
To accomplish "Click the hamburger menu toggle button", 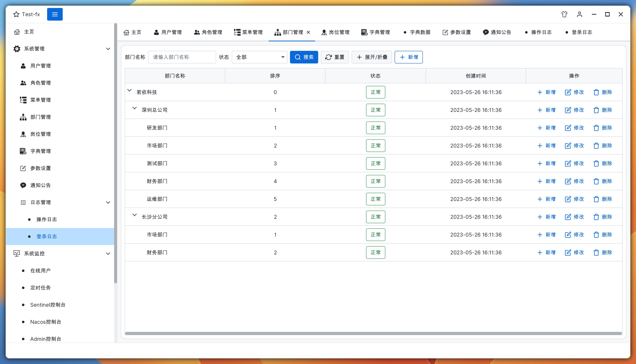I will click(x=55, y=14).
